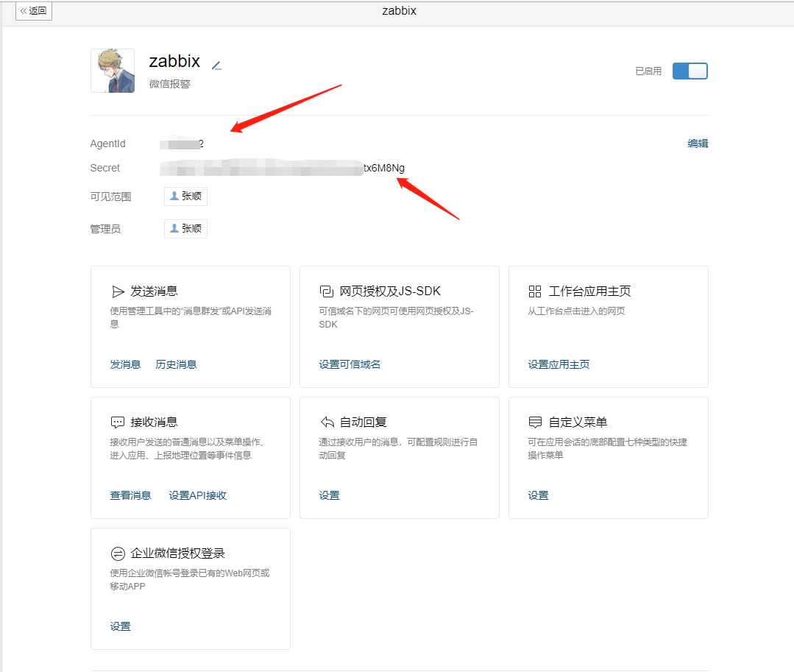Click the chat bubble icon for 接收消息
The width and height of the screenshot is (794, 672).
click(118, 422)
